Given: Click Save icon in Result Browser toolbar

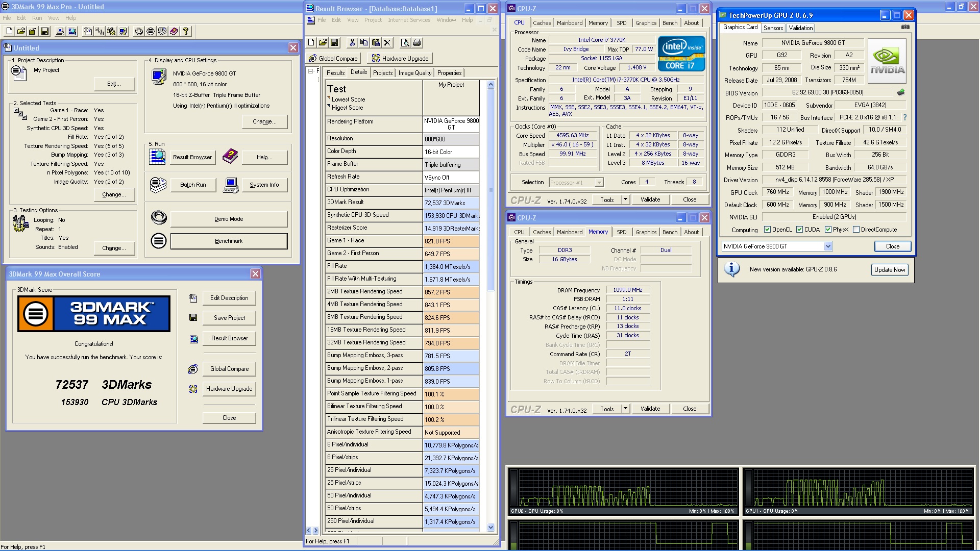Looking at the screenshot, I should (x=334, y=43).
